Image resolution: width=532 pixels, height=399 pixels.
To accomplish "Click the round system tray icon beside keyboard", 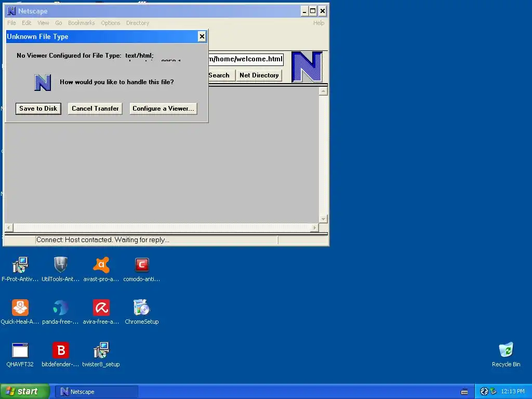I will click(x=484, y=392).
